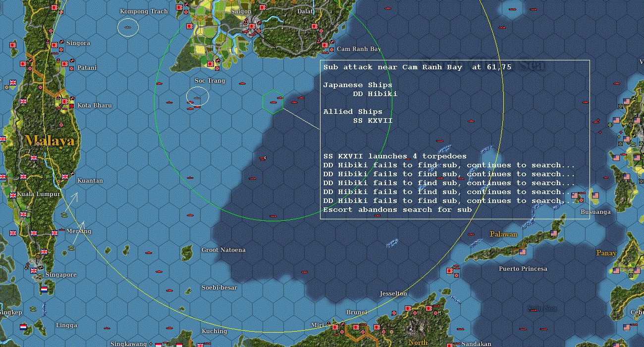
Task: Select the British flag base at Kuantan
Action: click(x=64, y=177)
